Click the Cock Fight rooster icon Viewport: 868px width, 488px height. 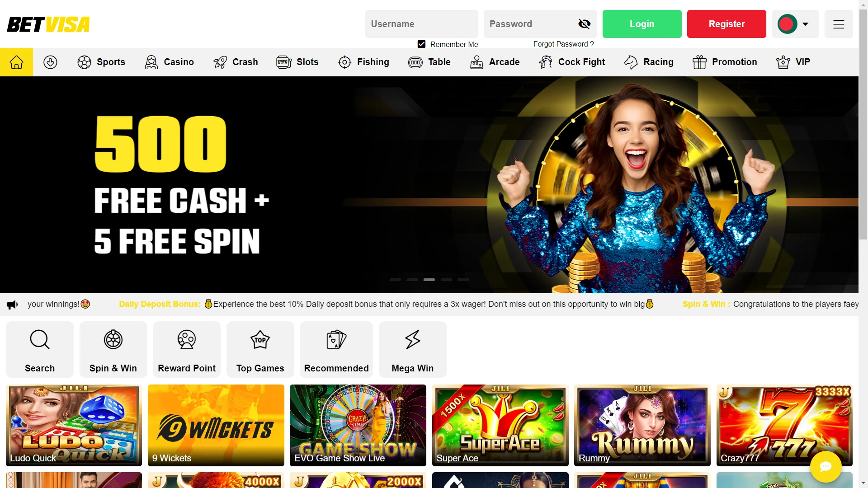546,62
